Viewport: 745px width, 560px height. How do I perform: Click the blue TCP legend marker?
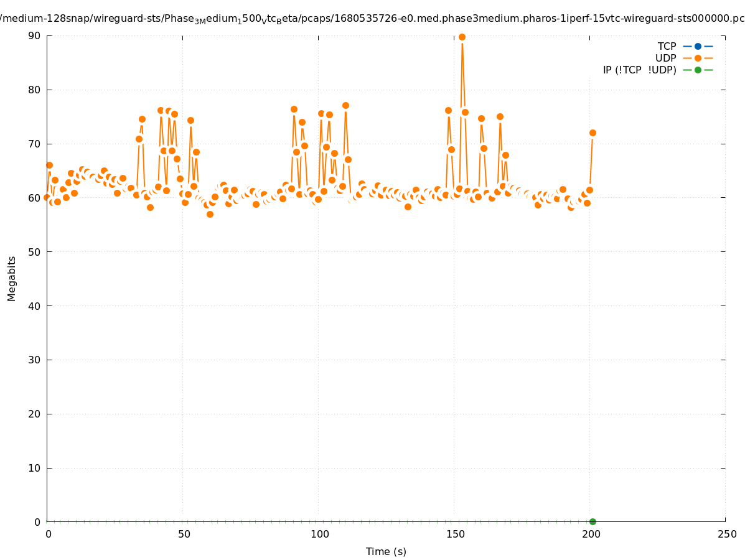click(698, 46)
